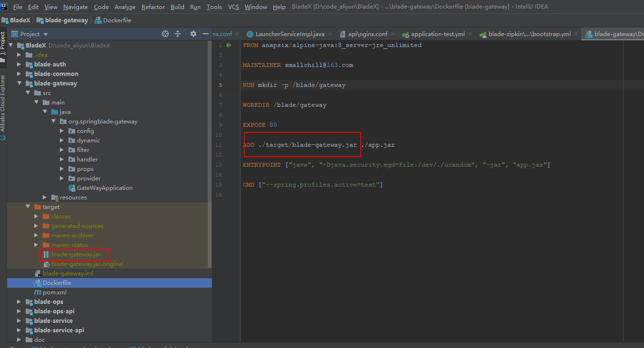The width and height of the screenshot is (644, 348).
Task: Select pom.xml in the project tree
Action: tap(55, 292)
